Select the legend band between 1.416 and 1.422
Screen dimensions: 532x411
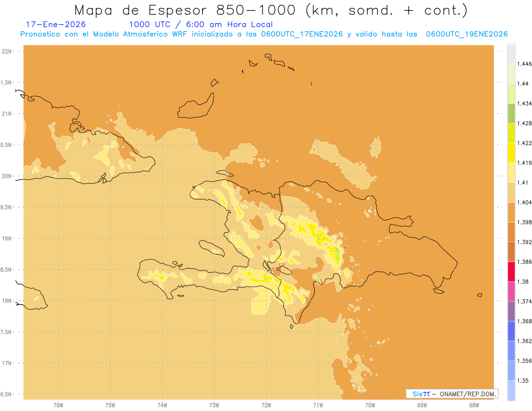tap(511, 153)
